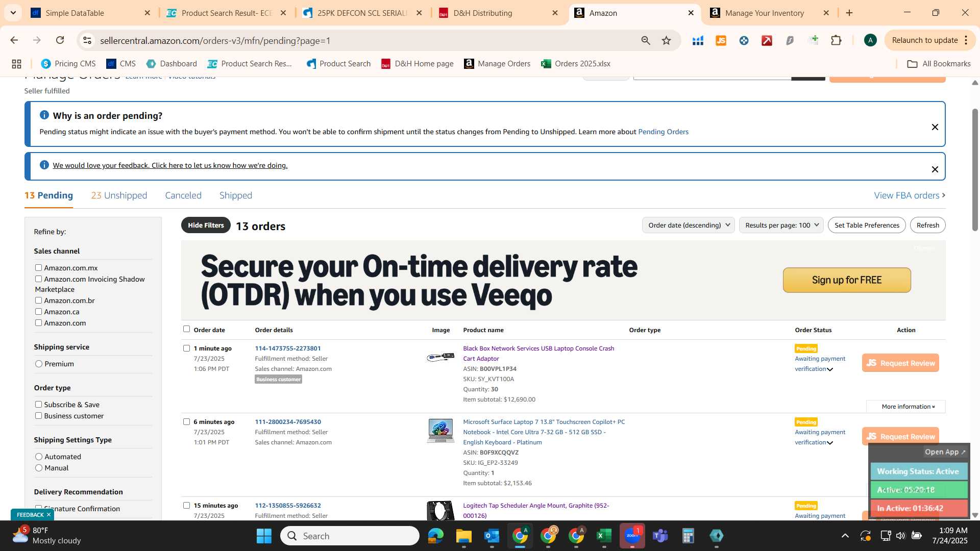
Task: Open the Order date (descending) sort dropdown
Action: click(x=689, y=225)
